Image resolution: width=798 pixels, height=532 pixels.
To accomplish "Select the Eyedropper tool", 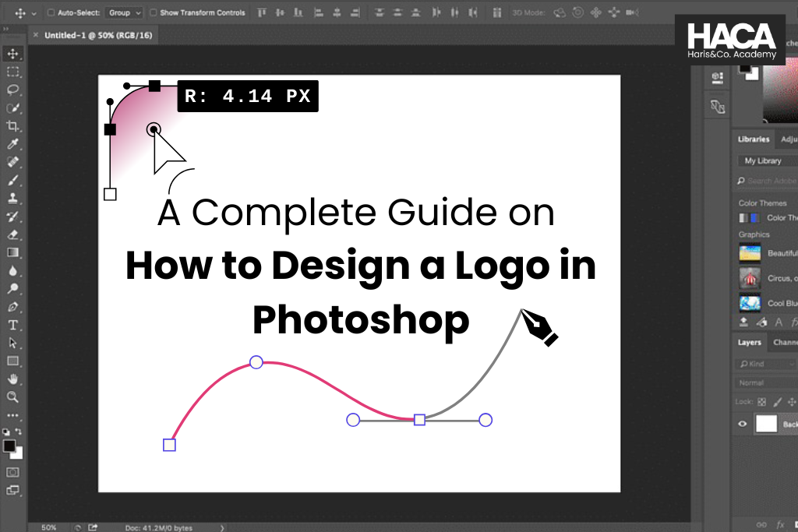I will pos(12,143).
